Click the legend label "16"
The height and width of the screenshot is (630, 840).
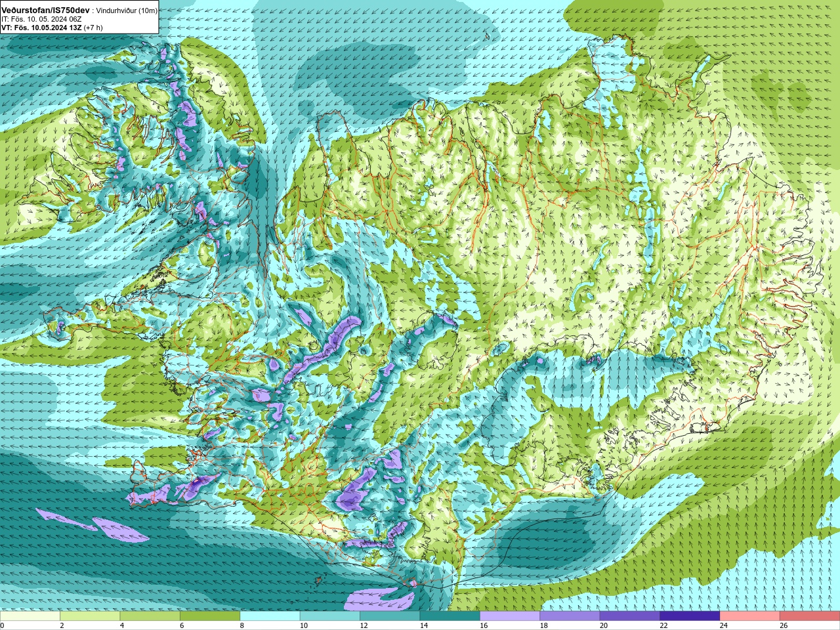click(484, 625)
